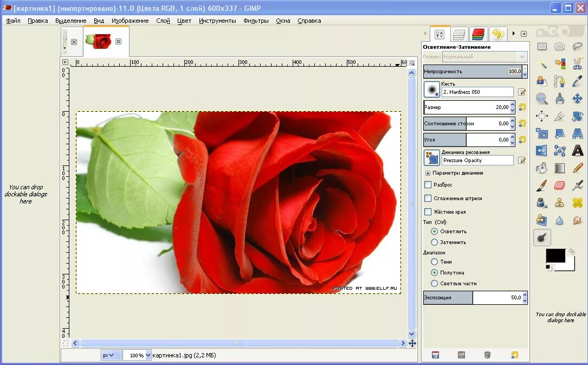
Task: Switch to the Layers dock tab
Action: (x=459, y=35)
